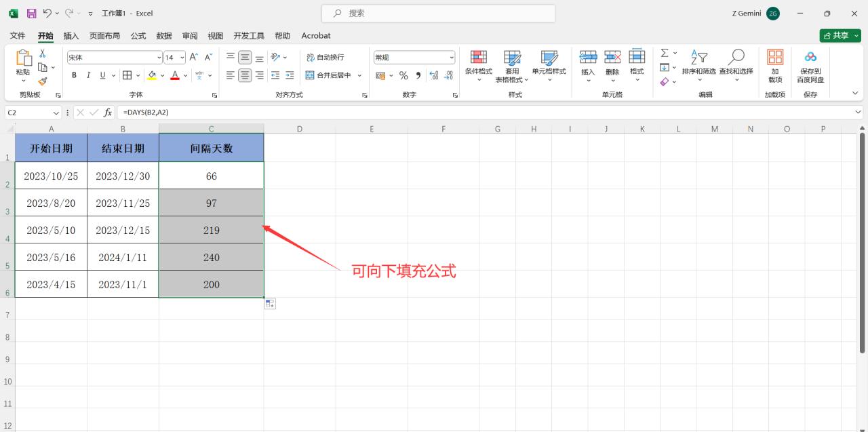Toggle top vertical alignment

pos(231,57)
